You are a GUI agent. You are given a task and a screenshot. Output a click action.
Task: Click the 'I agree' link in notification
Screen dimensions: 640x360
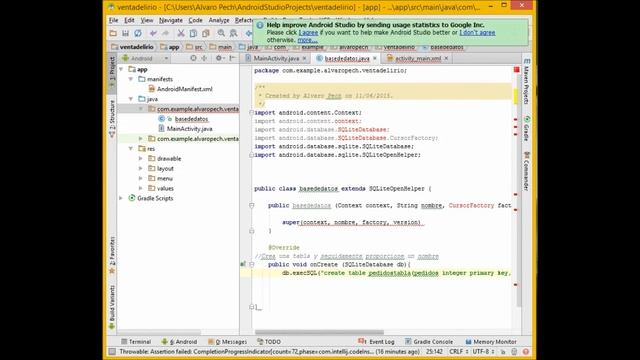(x=308, y=32)
